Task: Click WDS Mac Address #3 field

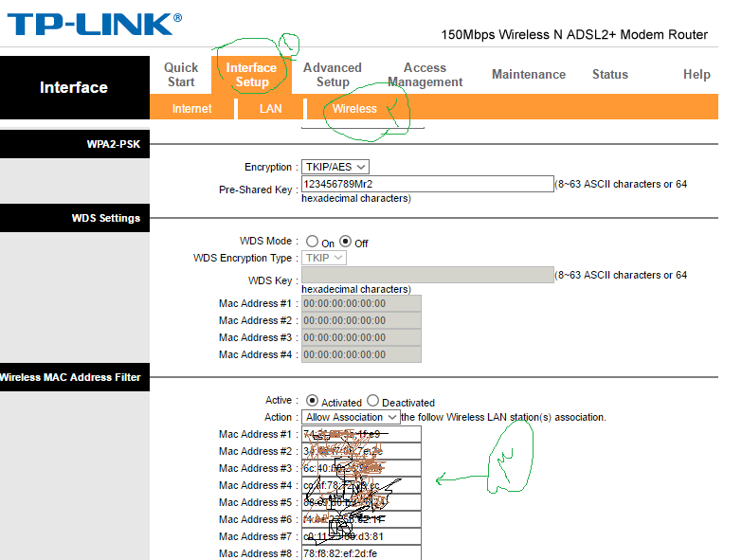Action: tap(361, 337)
